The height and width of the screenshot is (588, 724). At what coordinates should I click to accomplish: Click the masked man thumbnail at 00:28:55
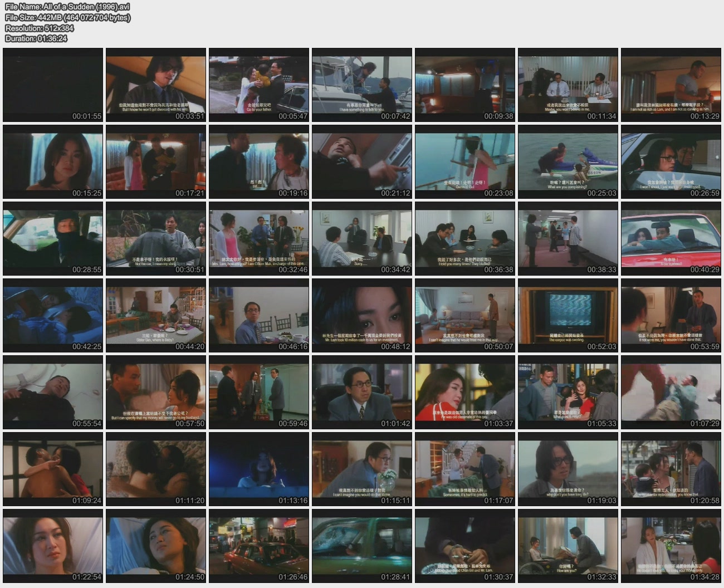[53, 238]
